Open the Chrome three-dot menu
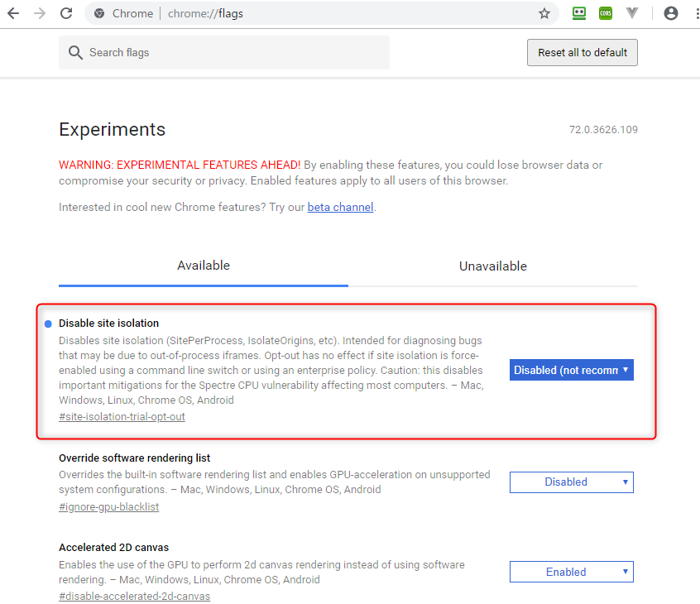Screen dimensions: 700x604 pos(693,13)
